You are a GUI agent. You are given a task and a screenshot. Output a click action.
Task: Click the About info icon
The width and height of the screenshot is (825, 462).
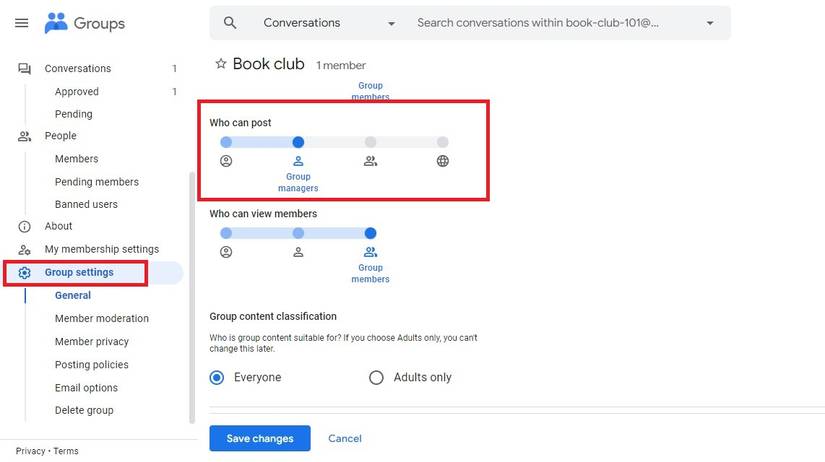(25, 227)
